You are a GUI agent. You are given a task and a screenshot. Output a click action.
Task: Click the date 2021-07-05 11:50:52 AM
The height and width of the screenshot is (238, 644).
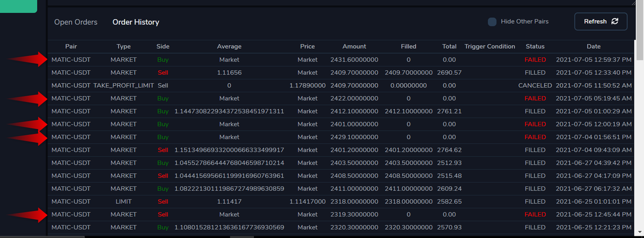coord(594,85)
